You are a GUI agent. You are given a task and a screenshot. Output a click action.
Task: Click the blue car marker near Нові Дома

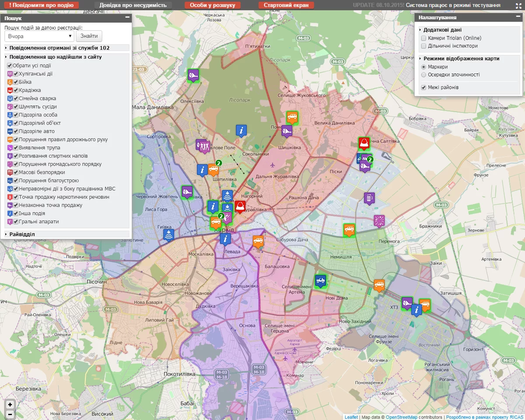click(320, 281)
